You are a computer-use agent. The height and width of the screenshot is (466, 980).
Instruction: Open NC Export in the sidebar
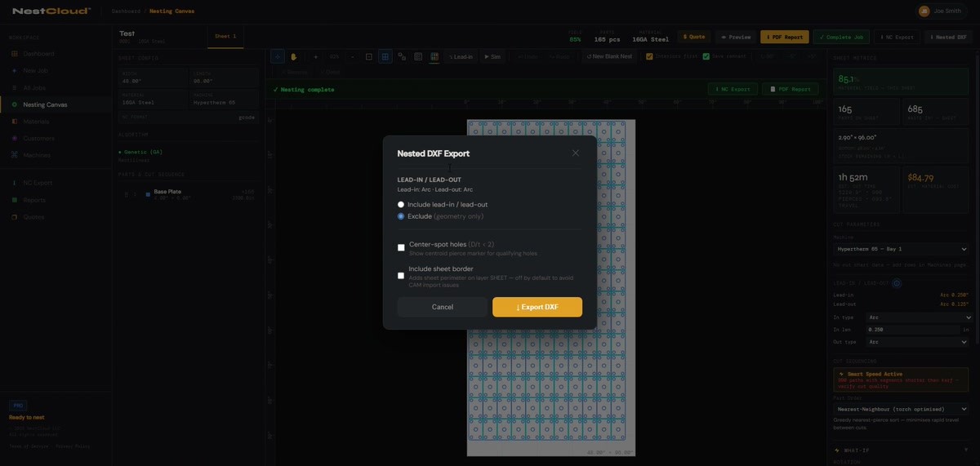(x=56, y=183)
